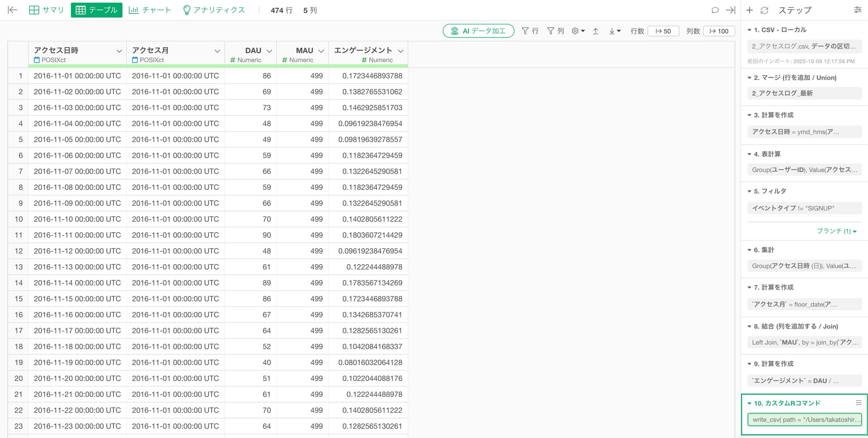Collapse step 6 集計 triangle
The width and height of the screenshot is (868, 438).
pos(749,250)
